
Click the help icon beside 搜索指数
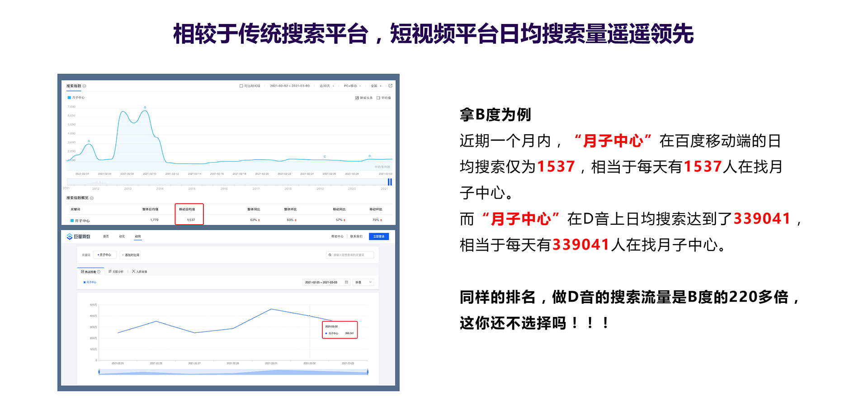pyautogui.click(x=85, y=86)
